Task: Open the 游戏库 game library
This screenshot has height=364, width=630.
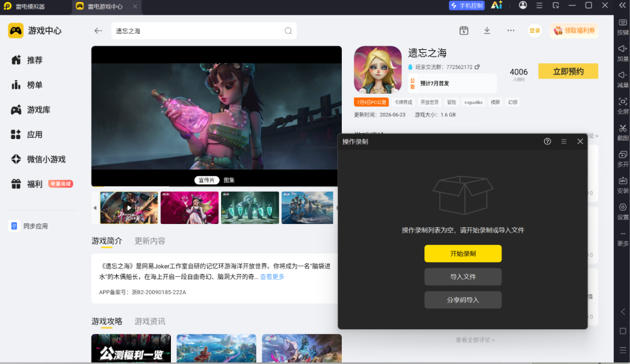Action: (x=31, y=110)
